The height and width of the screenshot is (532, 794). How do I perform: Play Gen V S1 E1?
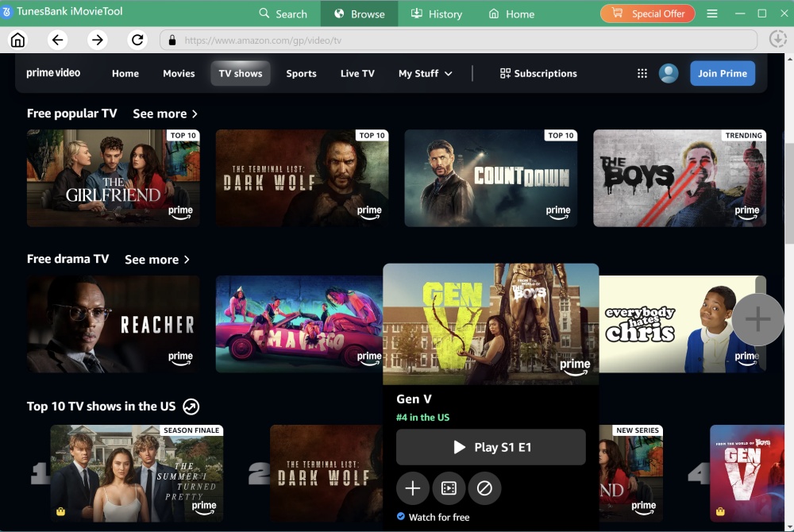coord(491,447)
